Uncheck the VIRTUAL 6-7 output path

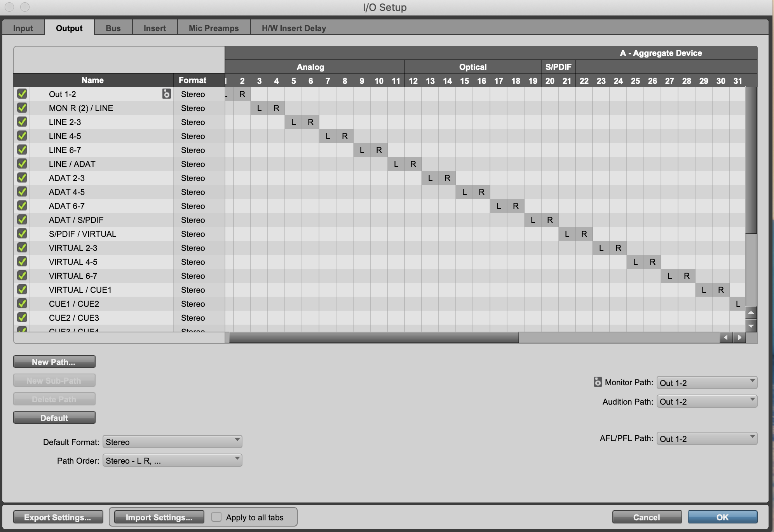[22, 276]
